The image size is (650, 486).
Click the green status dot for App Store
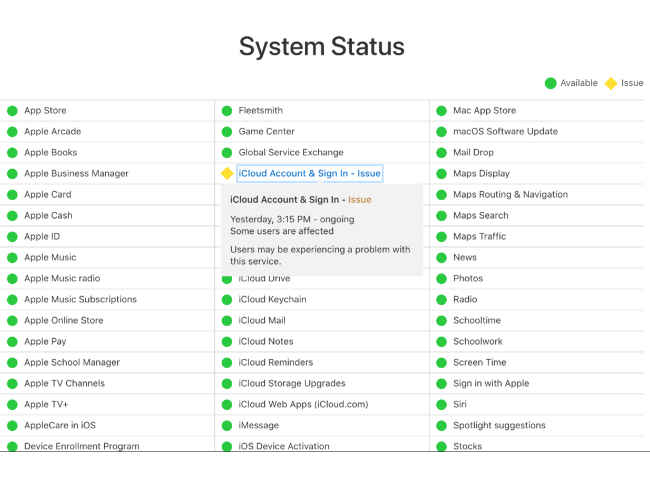pos(12,111)
